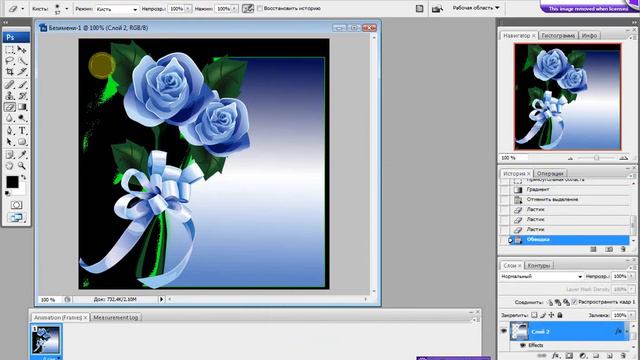Add layer style fx button
The width and height of the screenshot is (640, 360).
pos(555,356)
